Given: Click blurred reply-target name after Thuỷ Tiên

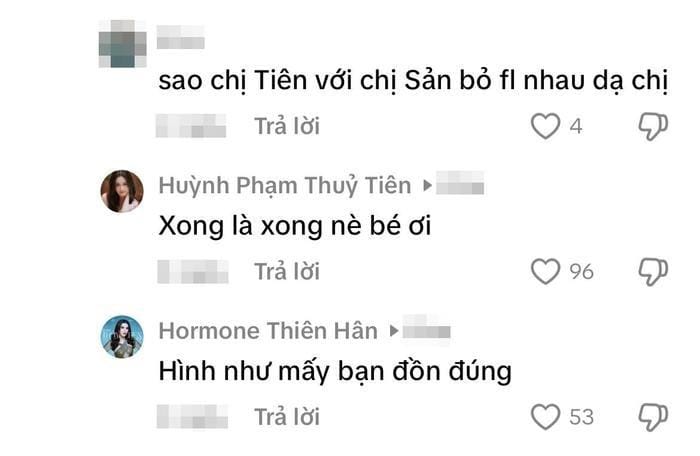Looking at the screenshot, I should (460, 183).
